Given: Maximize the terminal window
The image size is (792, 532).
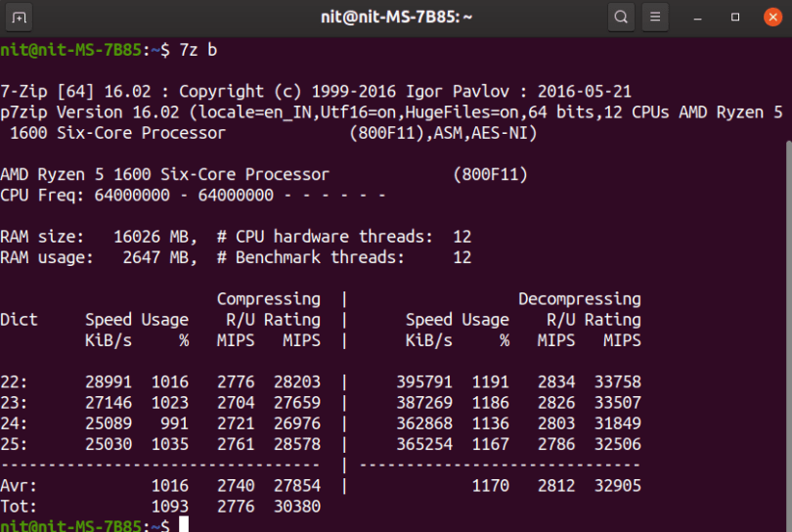Looking at the screenshot, I should tap(735, 18).
